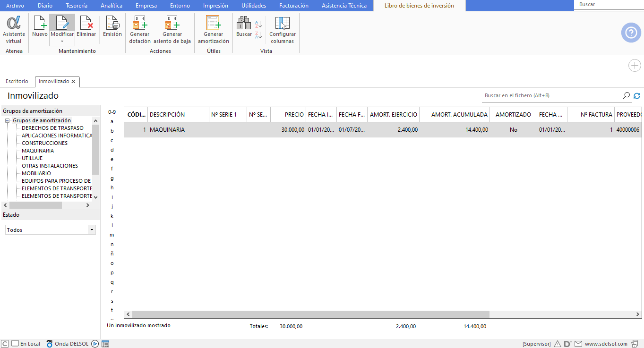
Task: Click the Buscar en el fichero field
Action: (x=552, y=96)
